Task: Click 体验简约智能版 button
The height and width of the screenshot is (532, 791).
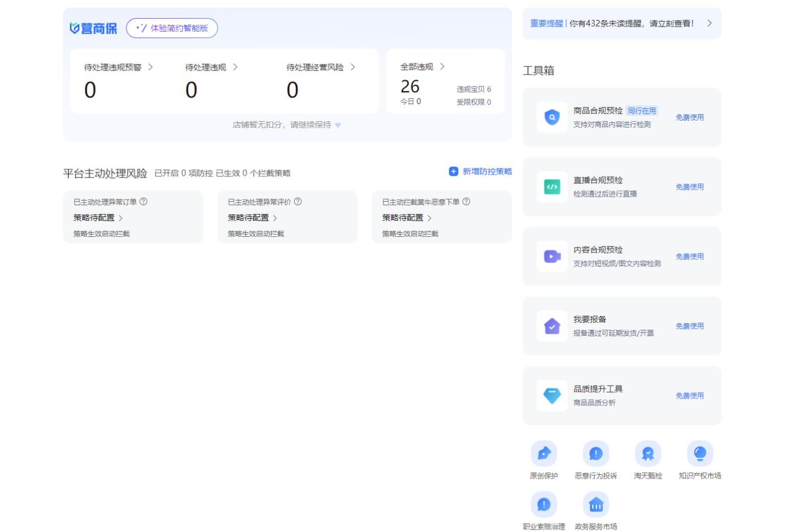Action: pyautogui.click(x=172, y=28)
